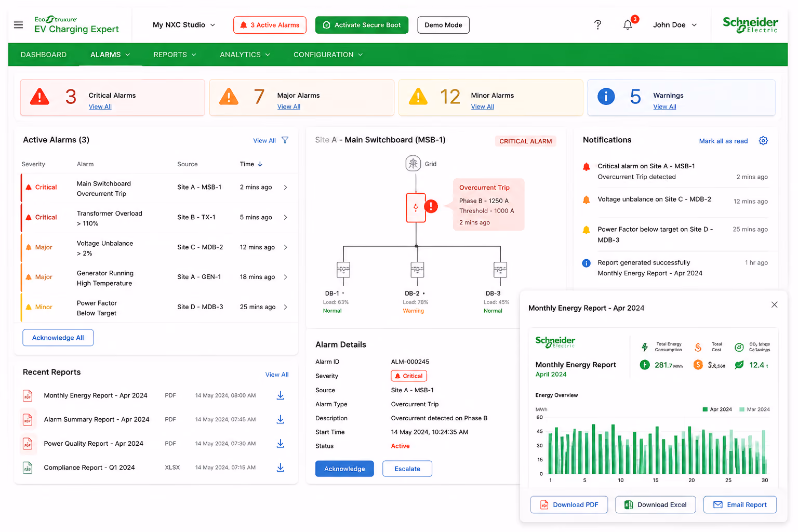This screenshot has width=798, height=532.
Task: Click the Download Excel button
Action: pos(656,504)
